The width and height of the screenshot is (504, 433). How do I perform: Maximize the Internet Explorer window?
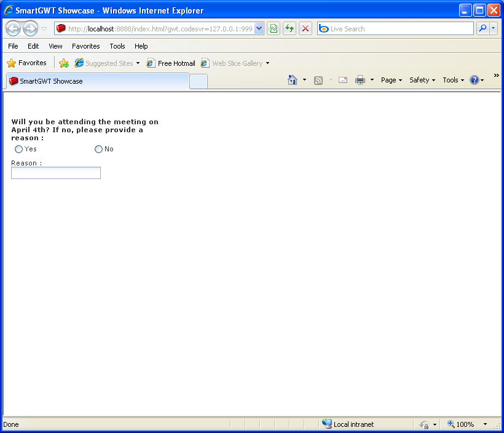pos(479,10)
